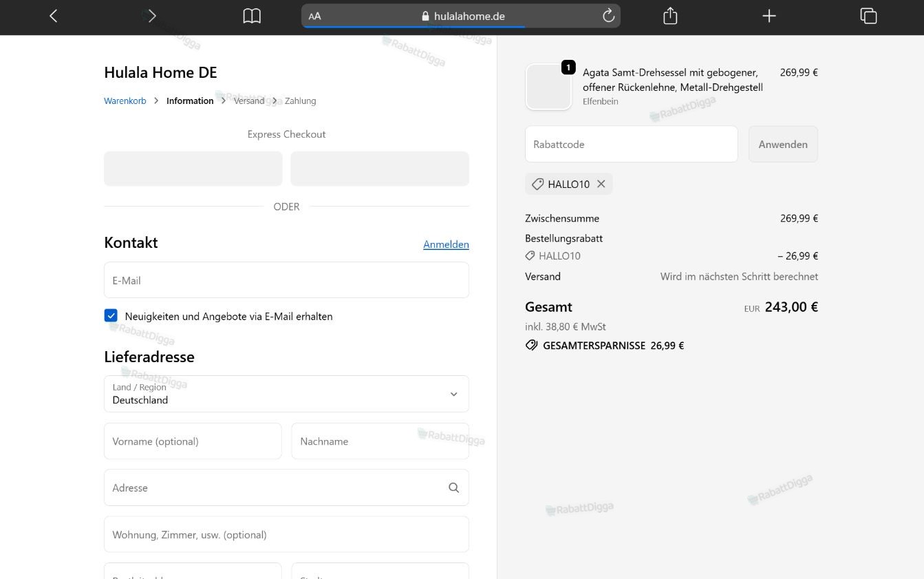Click the search icon in Adresse field
924x579 pixels.
tap(453, 487)
